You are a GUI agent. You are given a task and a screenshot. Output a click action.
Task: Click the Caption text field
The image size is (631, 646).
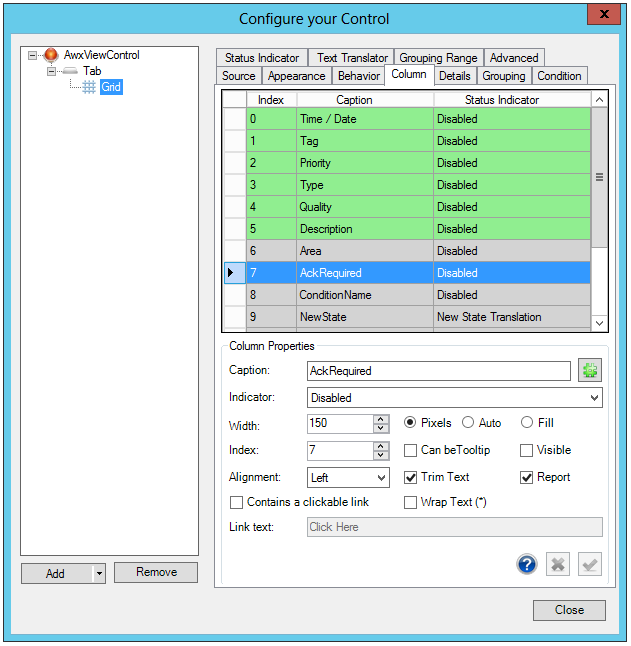click(438, 371)
